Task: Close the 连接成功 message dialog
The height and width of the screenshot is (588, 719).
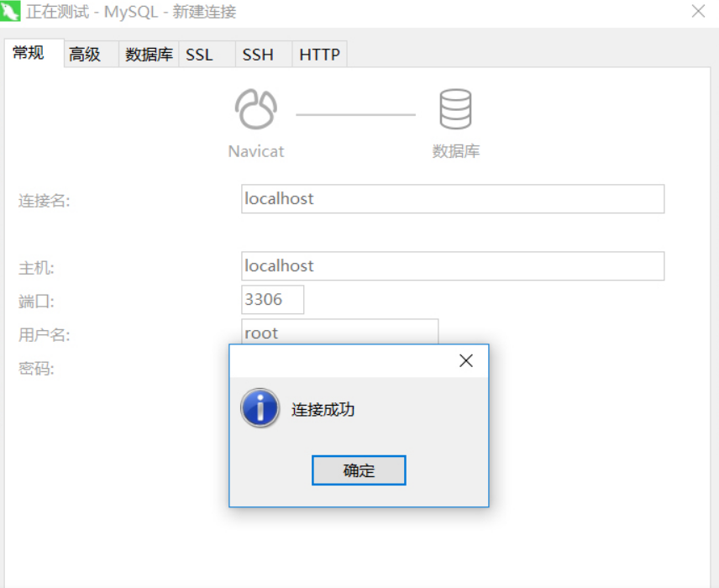Action: click(466, 361)
